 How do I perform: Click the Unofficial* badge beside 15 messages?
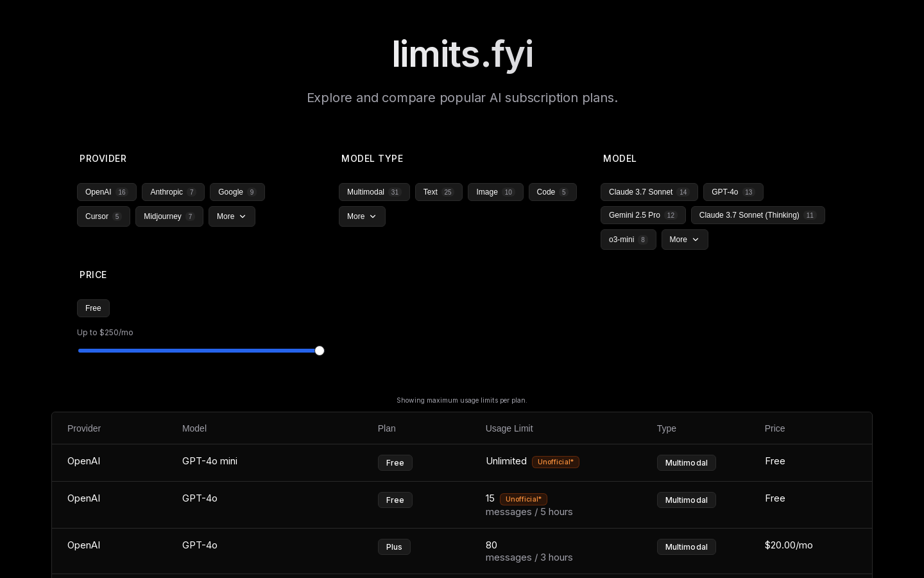(524, 499)
